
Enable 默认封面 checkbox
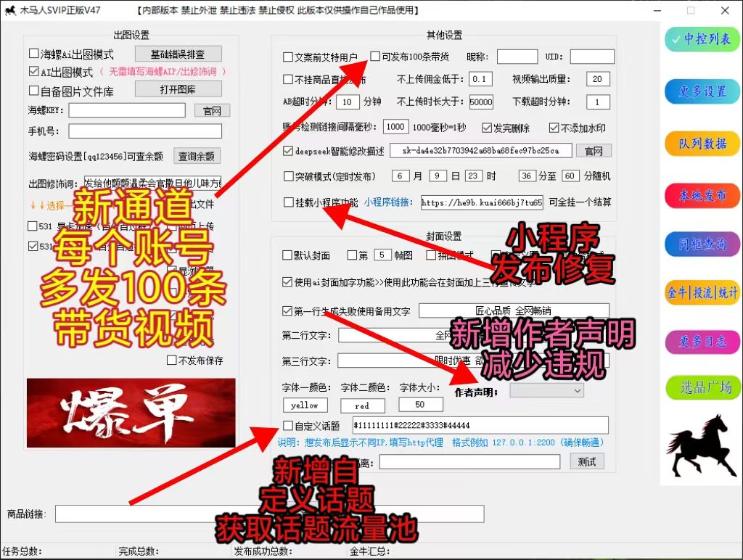click(x=287, y=255)
